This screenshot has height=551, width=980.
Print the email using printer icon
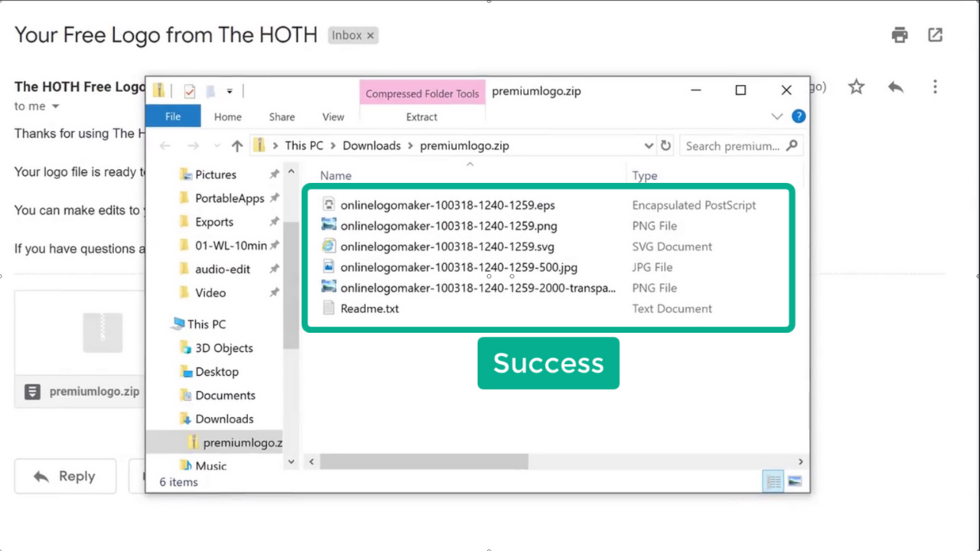900,34
